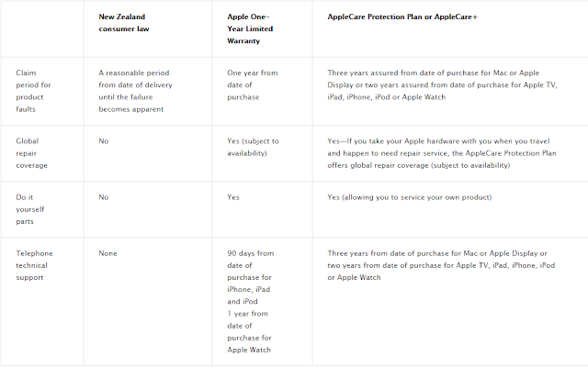Select the '1 year from date of purchase for Apple Watch' text
The image size is (588, 368).
(250, 333)
